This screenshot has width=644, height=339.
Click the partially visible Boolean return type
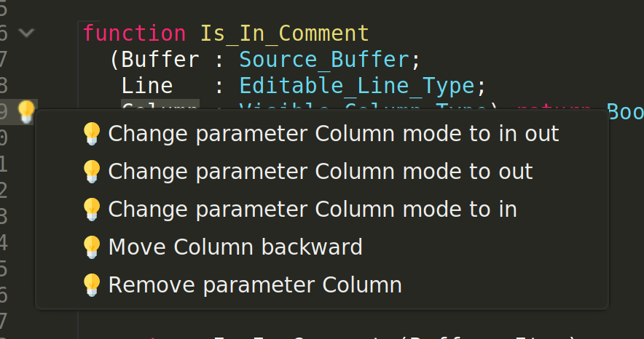pyautogui.click(x=625, y=111)
